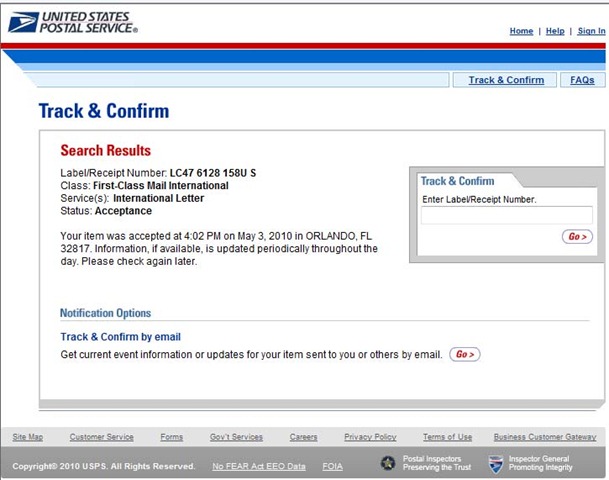The width and height of the screenshot is (609, 480).
Task: Open the Terms of Use footer link
Action: click(447, 437)
